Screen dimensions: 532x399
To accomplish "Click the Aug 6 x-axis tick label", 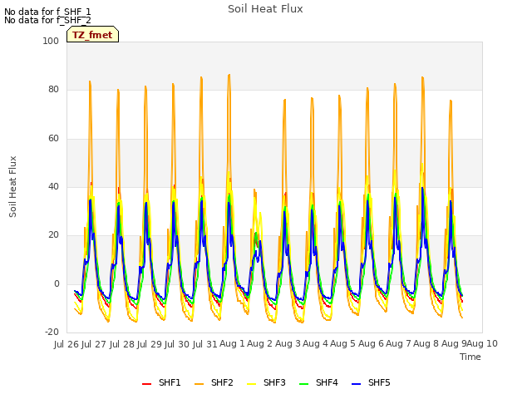I will (371, 343).
